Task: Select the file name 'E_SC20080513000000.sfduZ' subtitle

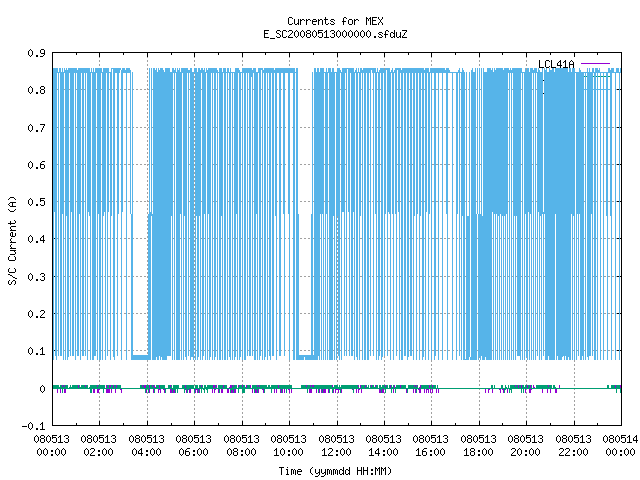Action: pos(335,34)
